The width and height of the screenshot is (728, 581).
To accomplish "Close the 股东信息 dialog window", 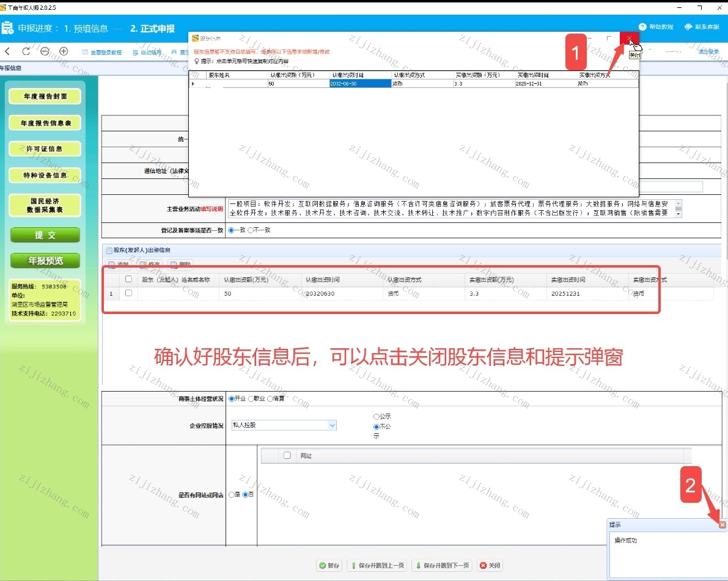I will click(x=629, y=38).
